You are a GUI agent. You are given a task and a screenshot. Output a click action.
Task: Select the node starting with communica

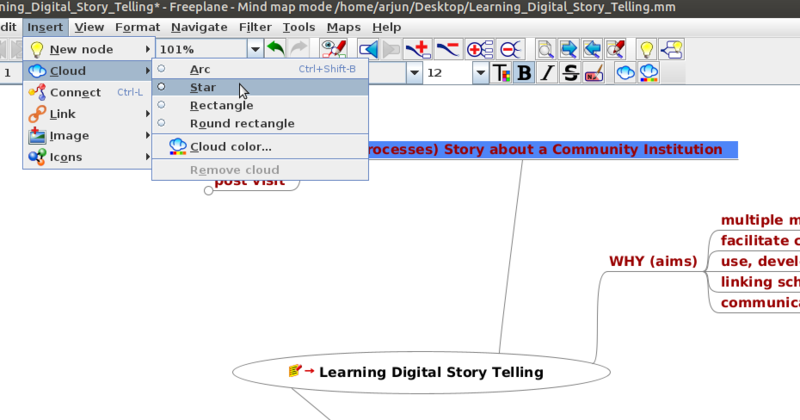760,303
